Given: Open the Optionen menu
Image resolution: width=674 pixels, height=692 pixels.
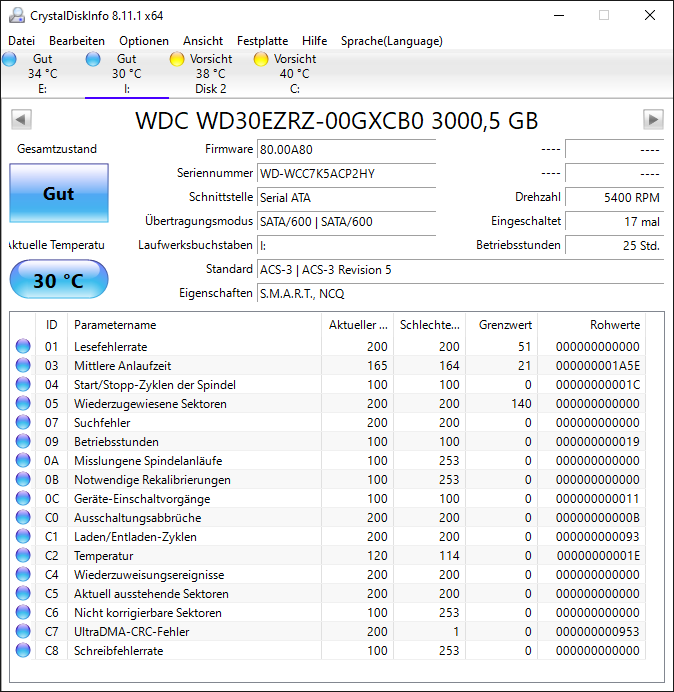Looking at the screenshot, I should (144, 41).
